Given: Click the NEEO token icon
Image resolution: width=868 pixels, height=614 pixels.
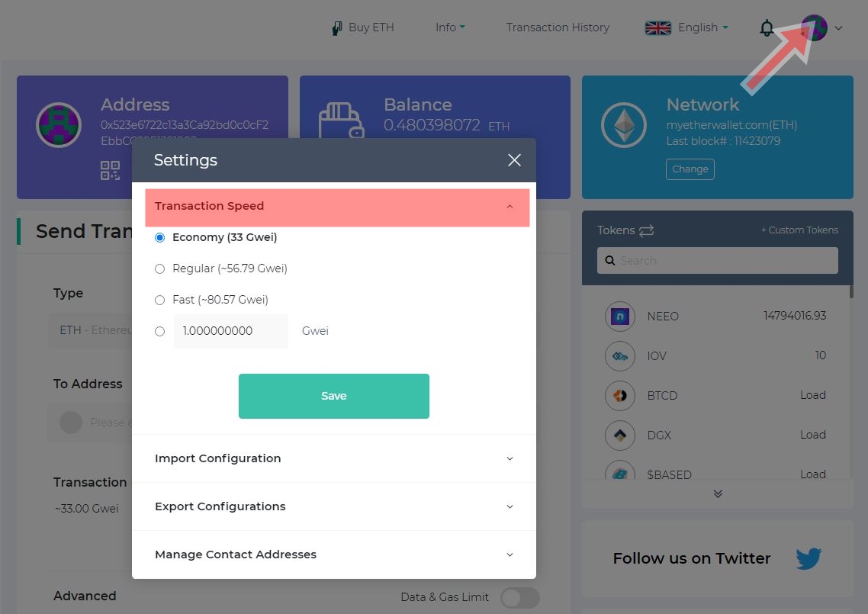Looking at the screenshot, I should point(620,316).
